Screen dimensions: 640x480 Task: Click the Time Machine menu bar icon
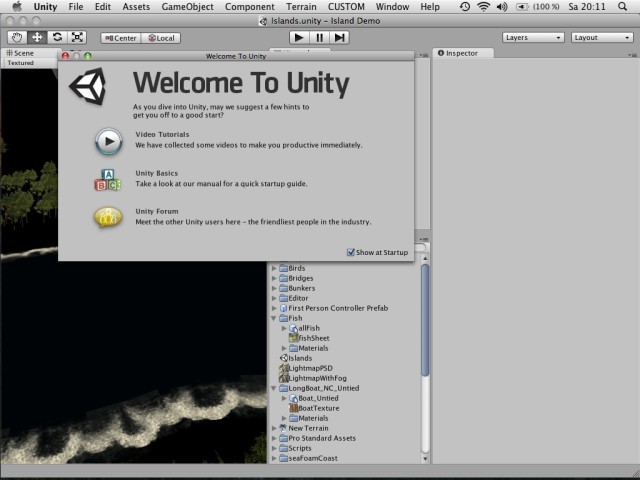point(464,7)
